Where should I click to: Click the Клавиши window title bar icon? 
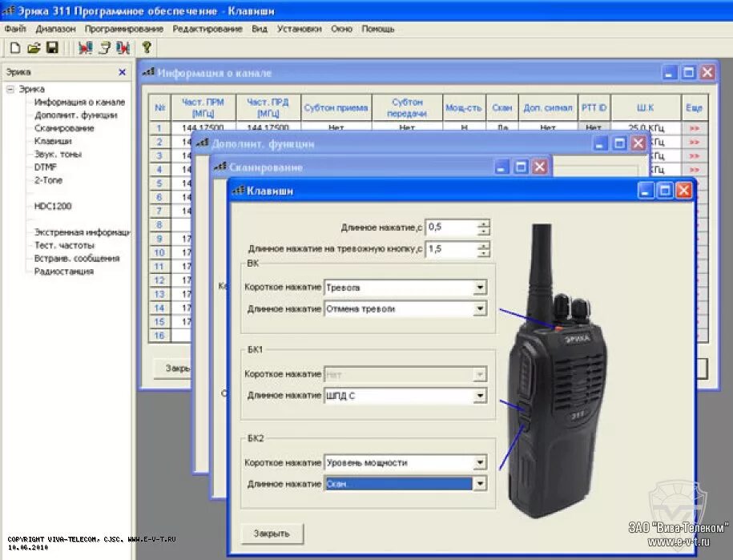click(x=239, y=190)
